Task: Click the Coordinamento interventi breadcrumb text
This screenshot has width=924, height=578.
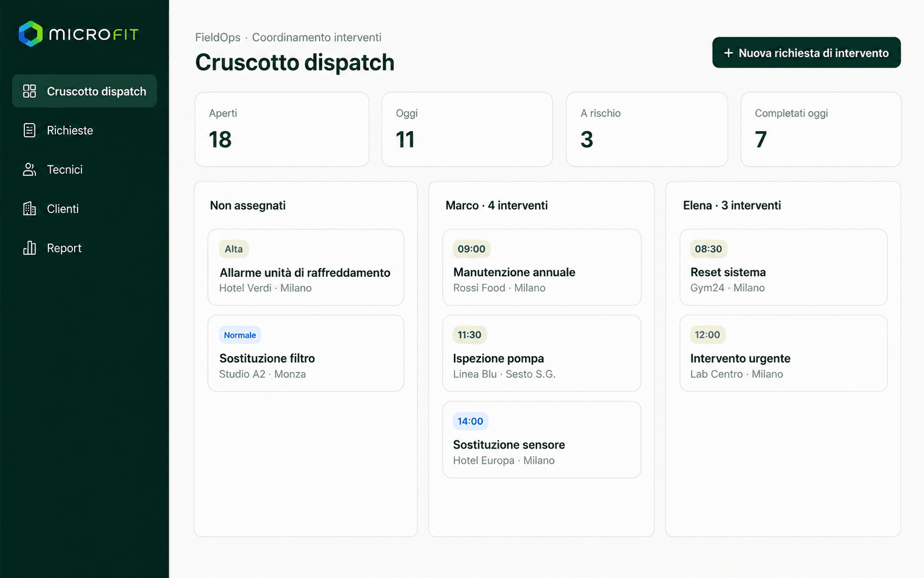Action: point(317,37)
